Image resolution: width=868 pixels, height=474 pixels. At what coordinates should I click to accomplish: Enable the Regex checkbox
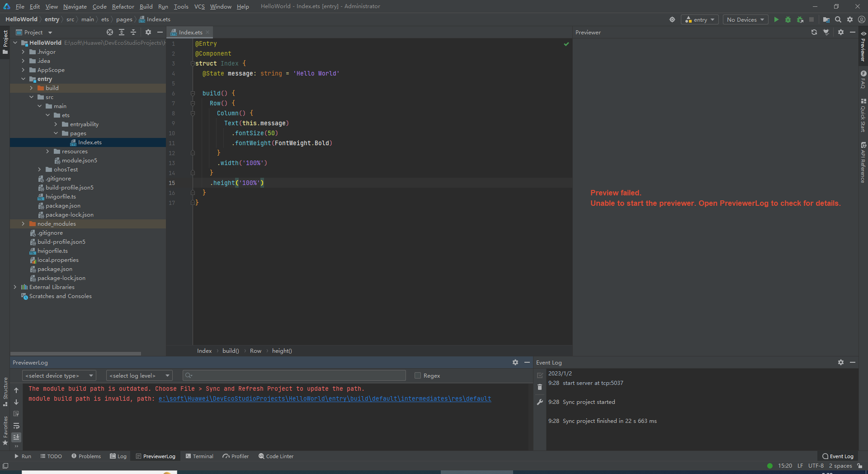coord(418,375)
